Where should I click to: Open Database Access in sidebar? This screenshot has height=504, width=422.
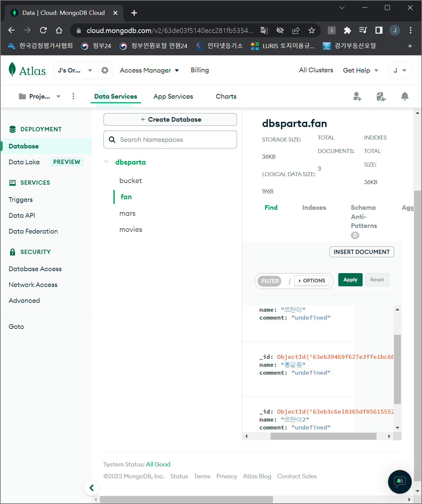(35, 269)
